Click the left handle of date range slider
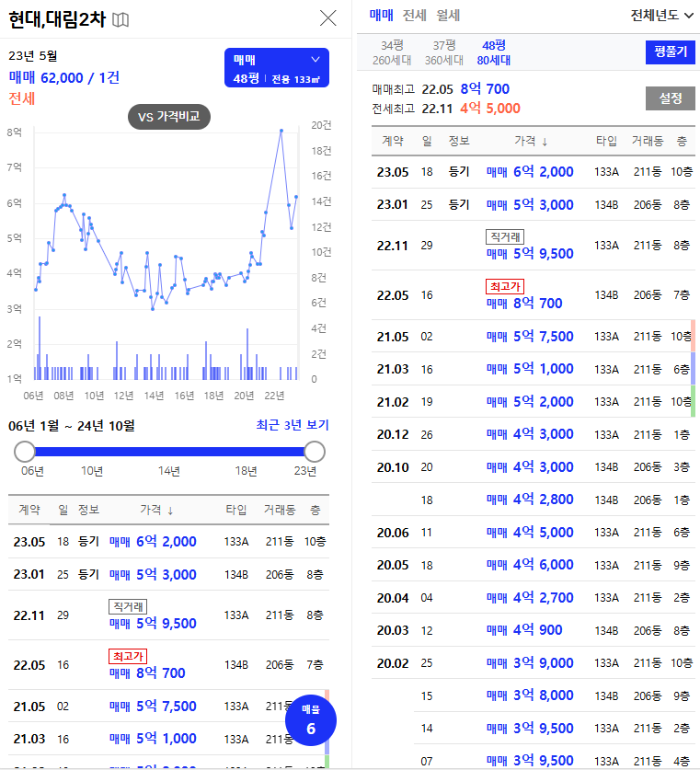Screen dimensions: 700x770 pos(25,452)
